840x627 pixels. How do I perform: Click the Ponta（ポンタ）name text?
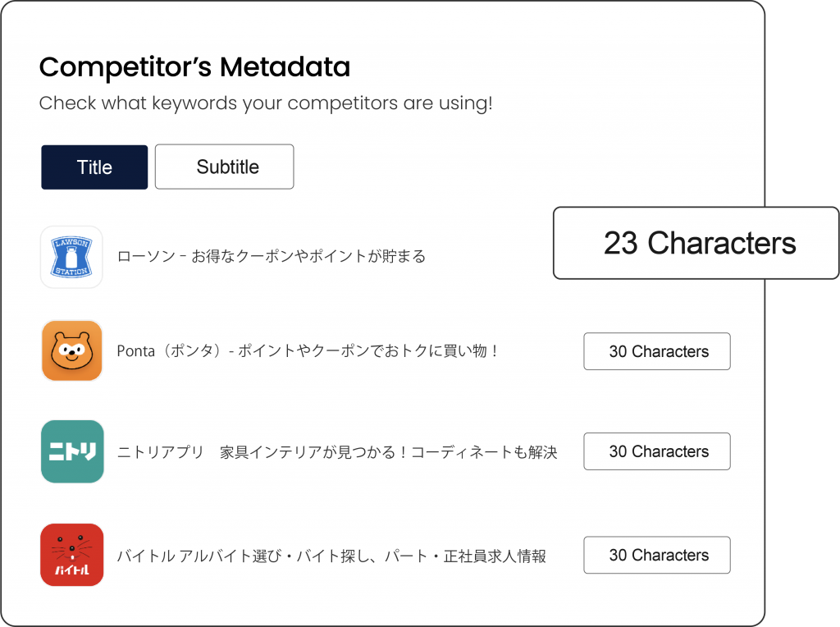[171, 351]
